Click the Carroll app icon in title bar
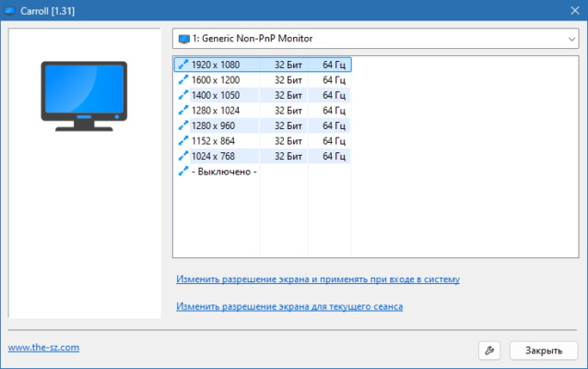This screenshot has height=369, width=588. point(9,11)
